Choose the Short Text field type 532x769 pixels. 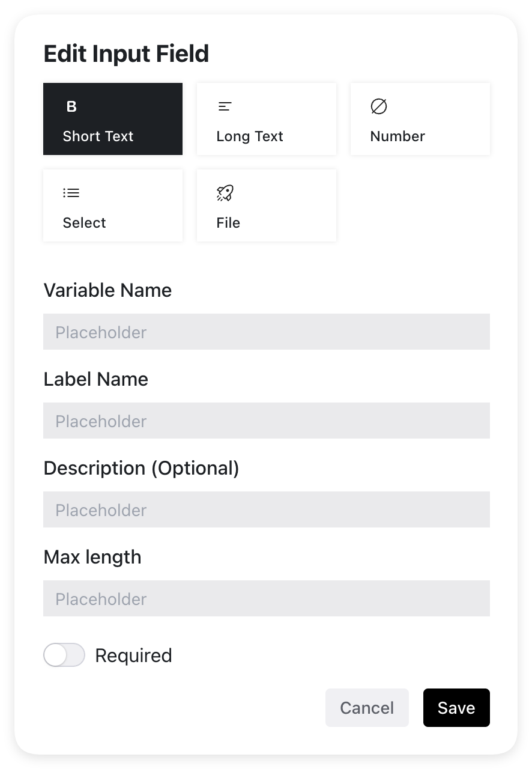(113, 119)
